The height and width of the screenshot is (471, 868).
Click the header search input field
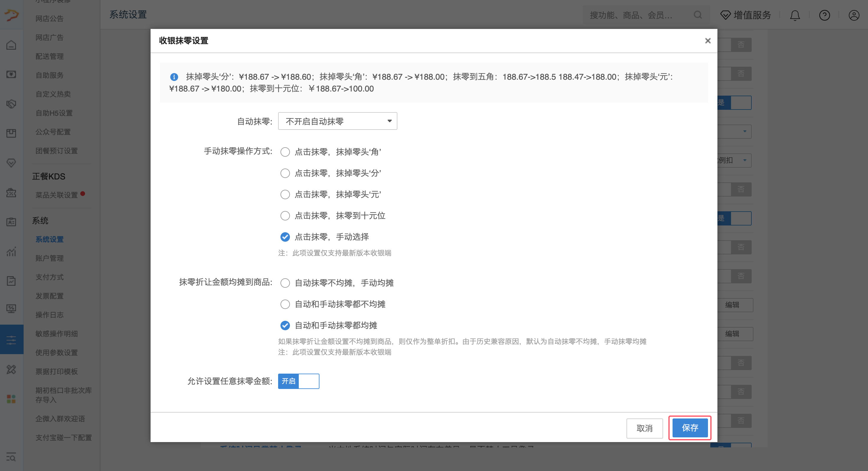[646, 15]
